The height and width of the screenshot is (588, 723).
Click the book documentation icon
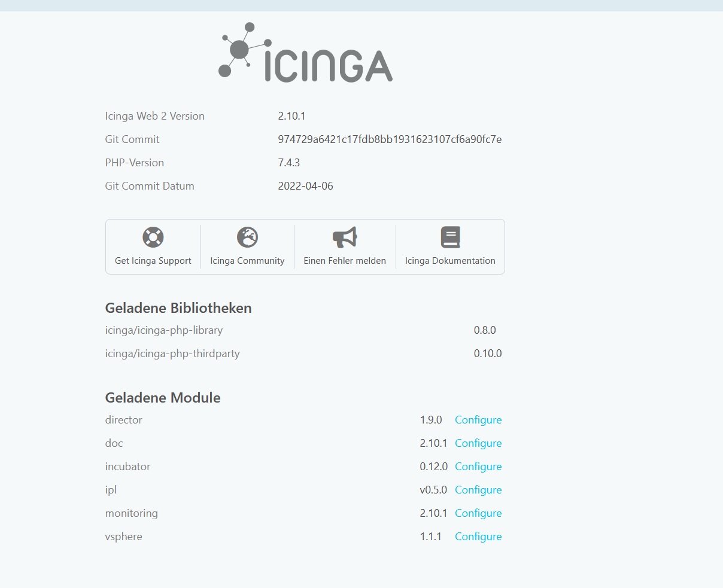tap(450, 237)
